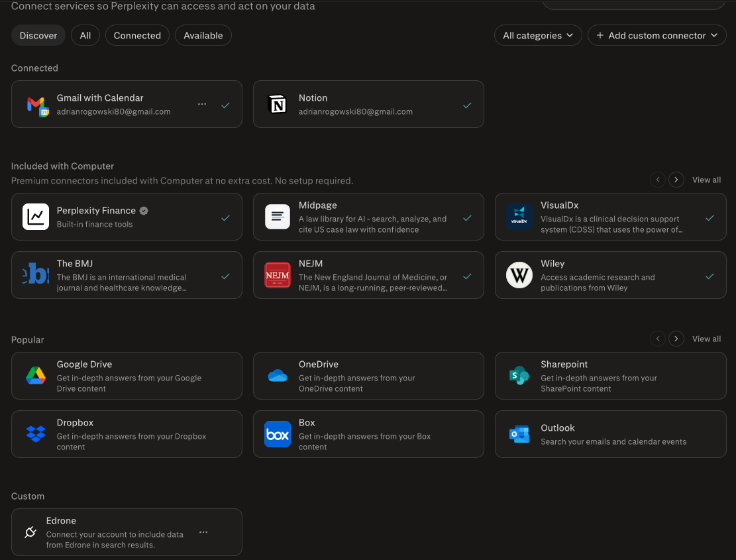
Task: Click The BMJ 'international medical journal' description
Action: coord(122,282)
